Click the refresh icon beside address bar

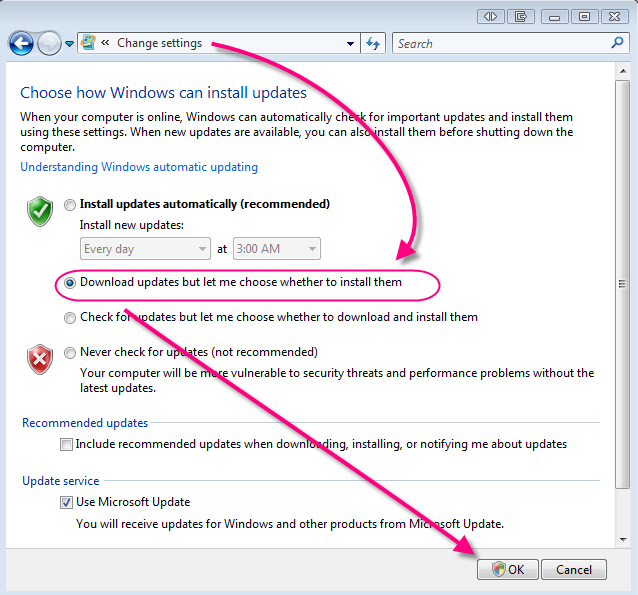[374, 43]
